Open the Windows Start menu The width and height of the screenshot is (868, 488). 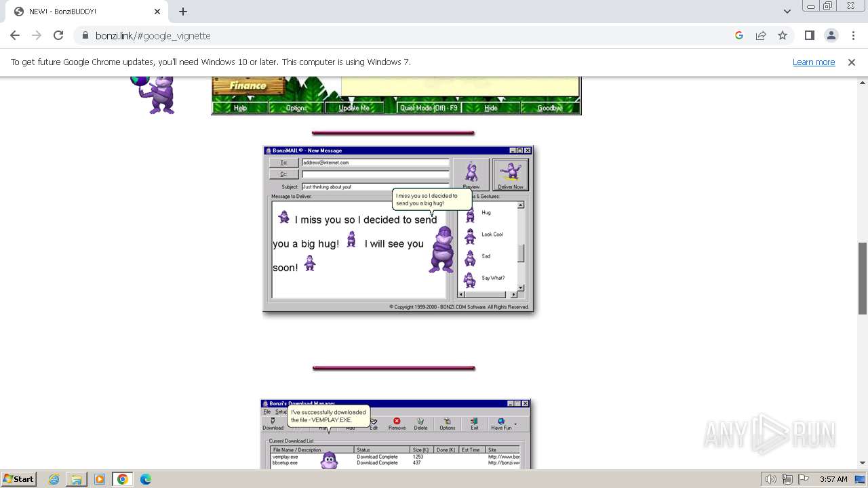click(x=18, y=479)
